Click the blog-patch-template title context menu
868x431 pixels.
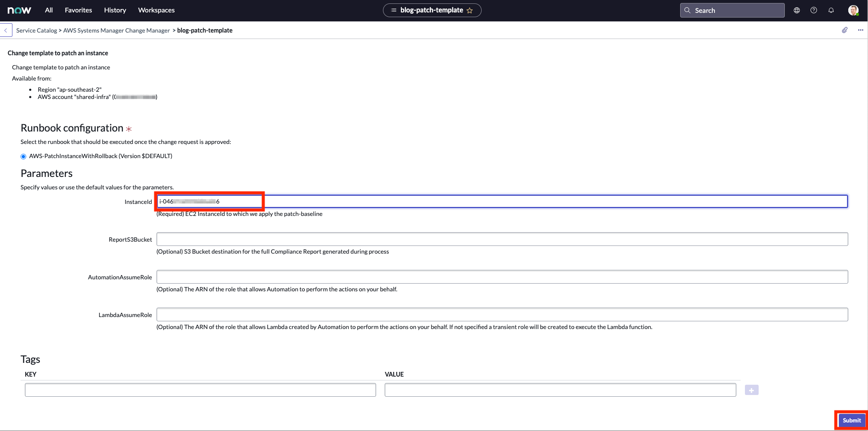pyautogui.click(x=393, y=10)
